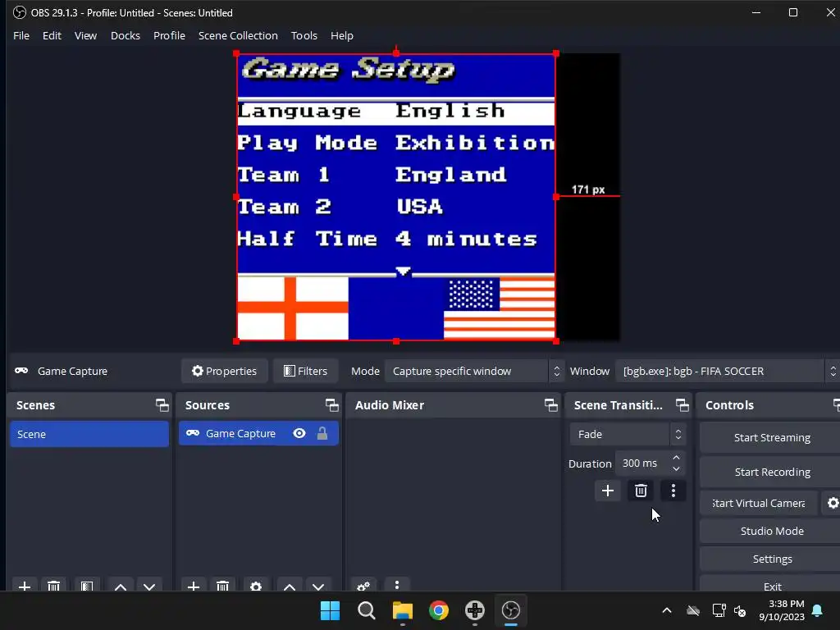Open the notifications bell in system tray
Image resolution: width=840 pixels, height=630 pixels.
[x=817, y=610]
